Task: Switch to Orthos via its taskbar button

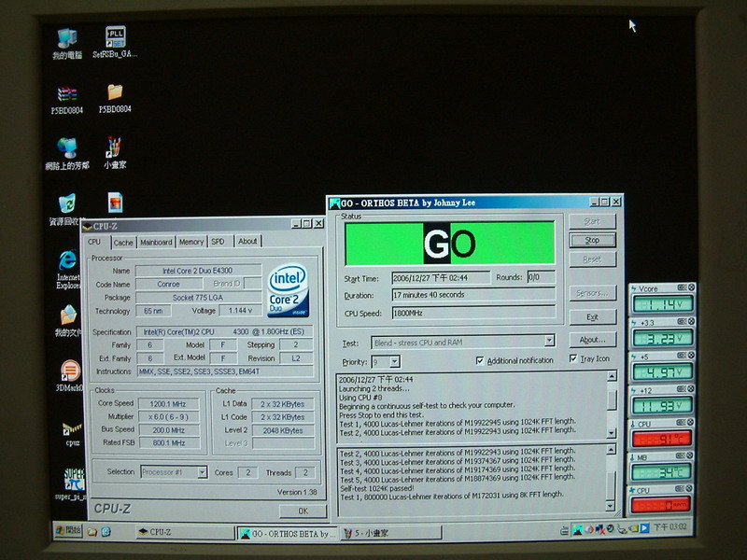Action: click(289, 534)
